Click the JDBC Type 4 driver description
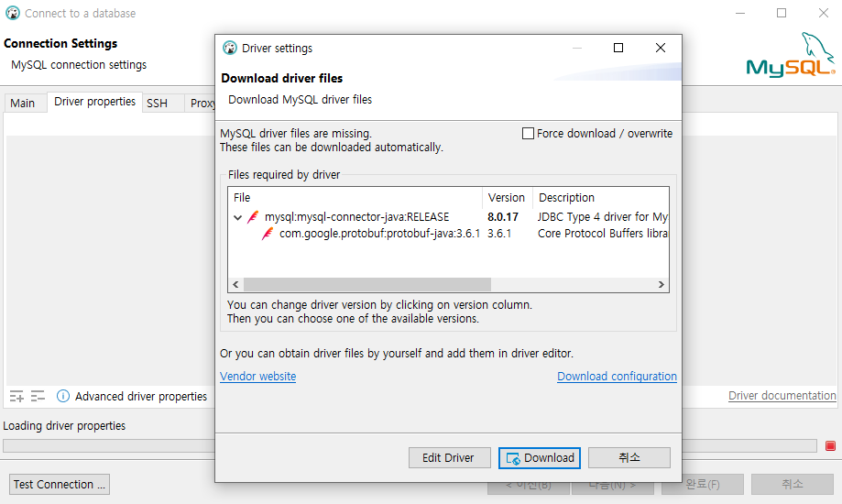 [603, 217]
